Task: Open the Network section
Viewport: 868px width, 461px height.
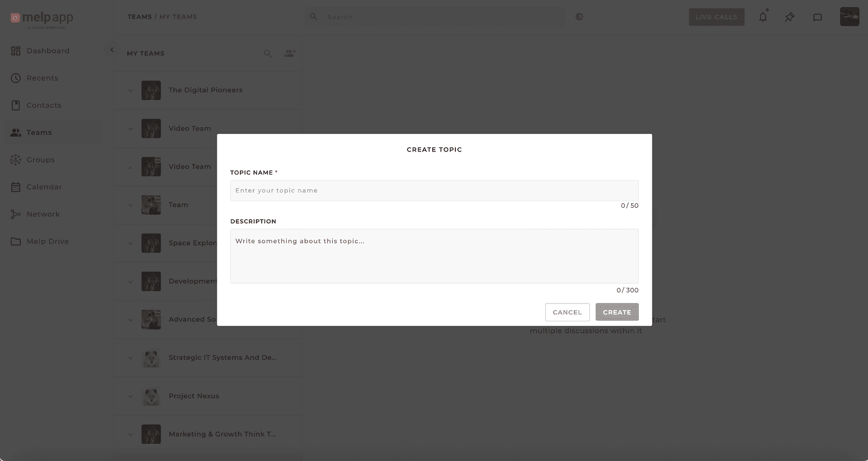Action: (43, 214)
